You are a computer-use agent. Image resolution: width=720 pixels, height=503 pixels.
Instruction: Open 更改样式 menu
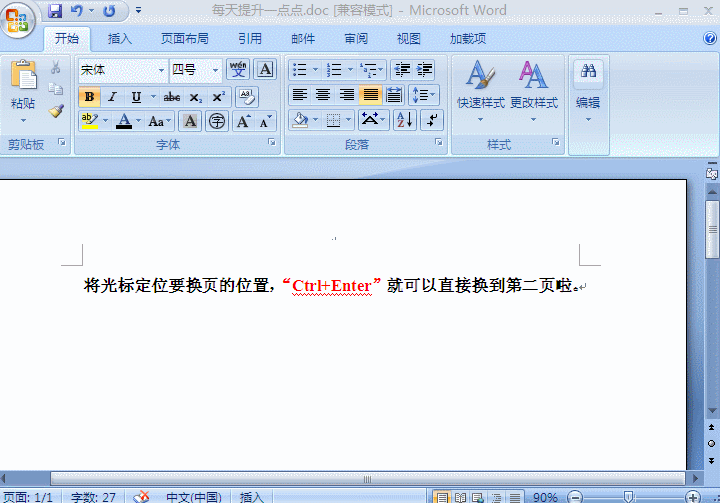[x=534, y=91]
